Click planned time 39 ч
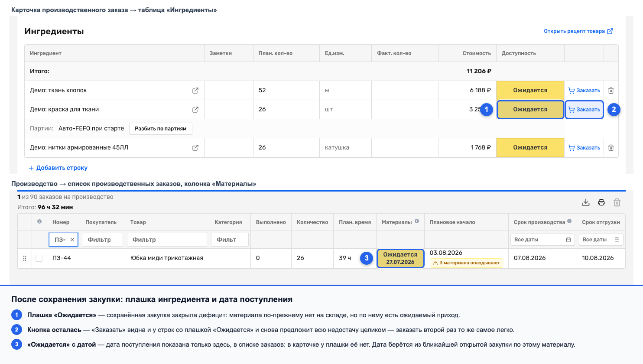This screenshot has height=364, width=643. [x=345, y=258]
